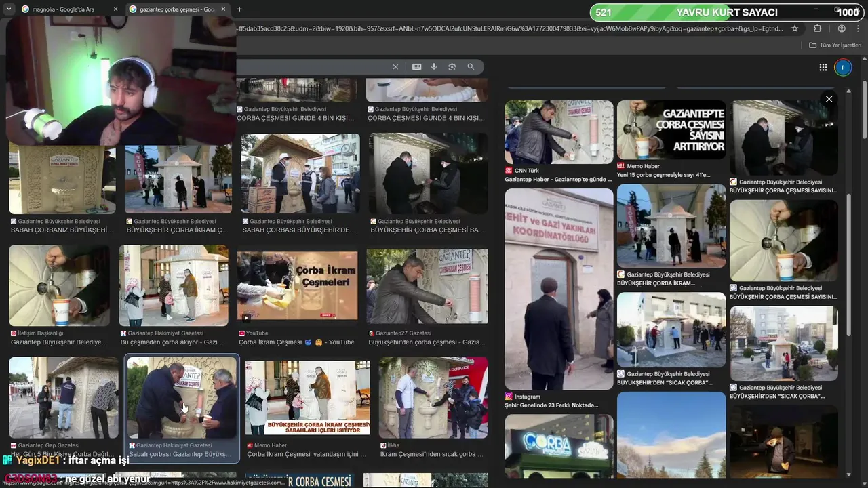The height and width of the screenshot is (488, 868).
Task: Open the Chrome profile icon
Action: 842,28
